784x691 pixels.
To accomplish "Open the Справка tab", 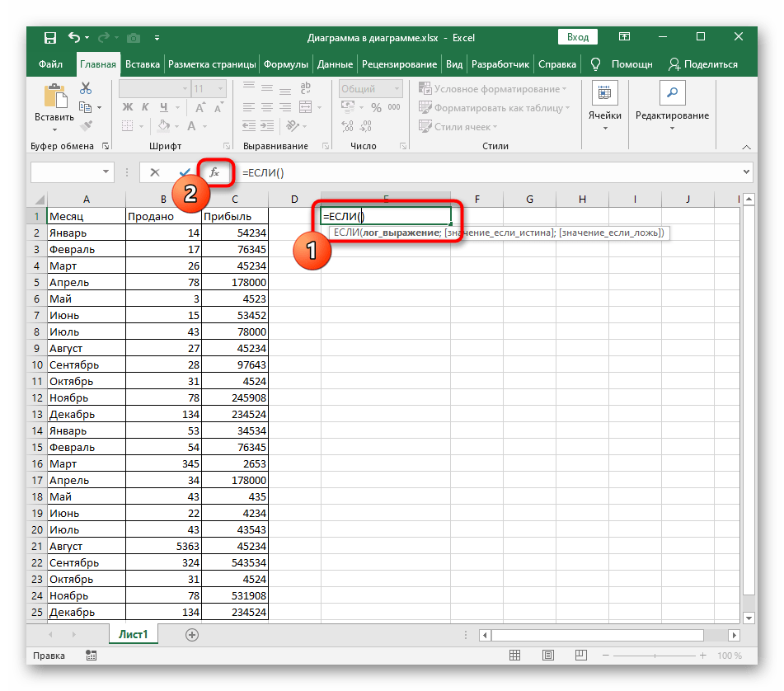I will coord(557,64).
